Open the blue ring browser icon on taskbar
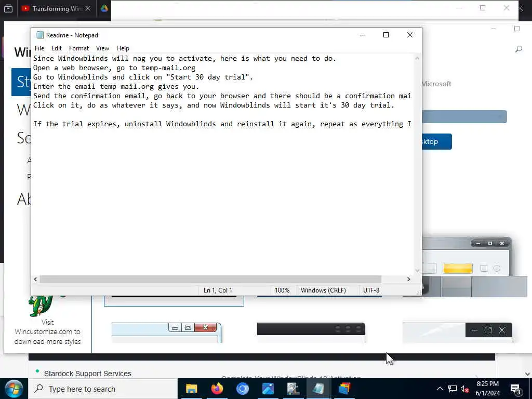 tap(243, 389)
